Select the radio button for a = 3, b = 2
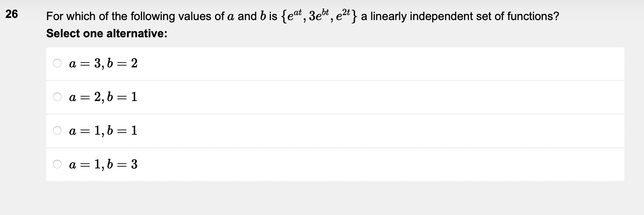Image resolution: width=644 pixels, height=215 pixels. pos(57,63)
